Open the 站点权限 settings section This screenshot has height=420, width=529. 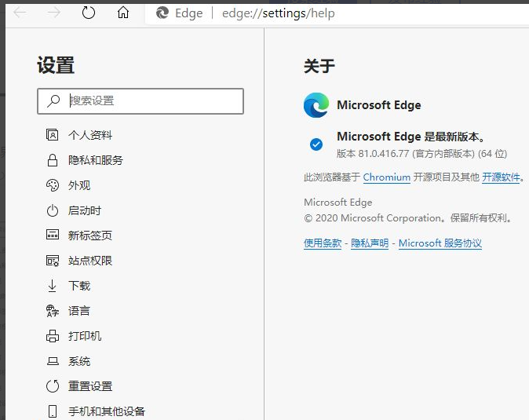[89, 261]
